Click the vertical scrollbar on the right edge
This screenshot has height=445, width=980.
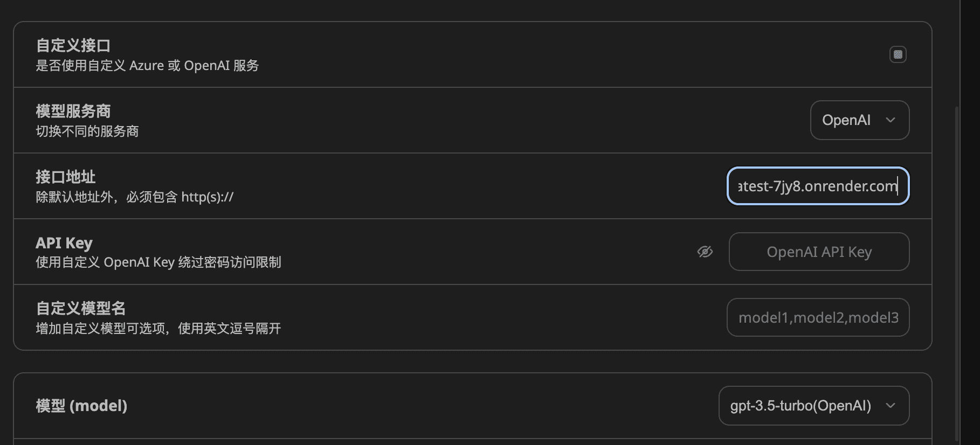[x=957, y=269]
